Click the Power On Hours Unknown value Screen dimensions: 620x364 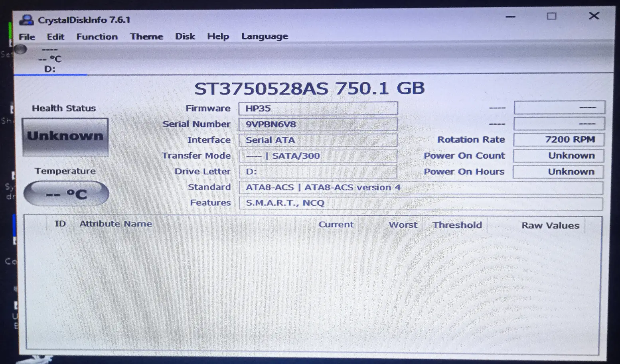coord(558,171)
